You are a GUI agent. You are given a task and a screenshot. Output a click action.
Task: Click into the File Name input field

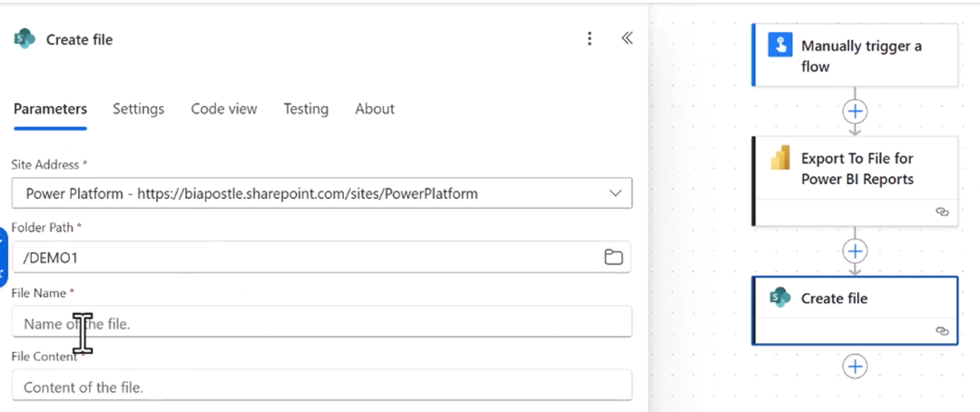tap(321, 321)
